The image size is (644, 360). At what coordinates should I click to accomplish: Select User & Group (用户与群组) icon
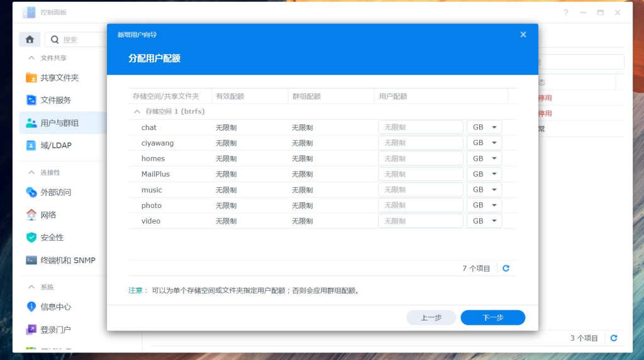(x=31, y=123)
